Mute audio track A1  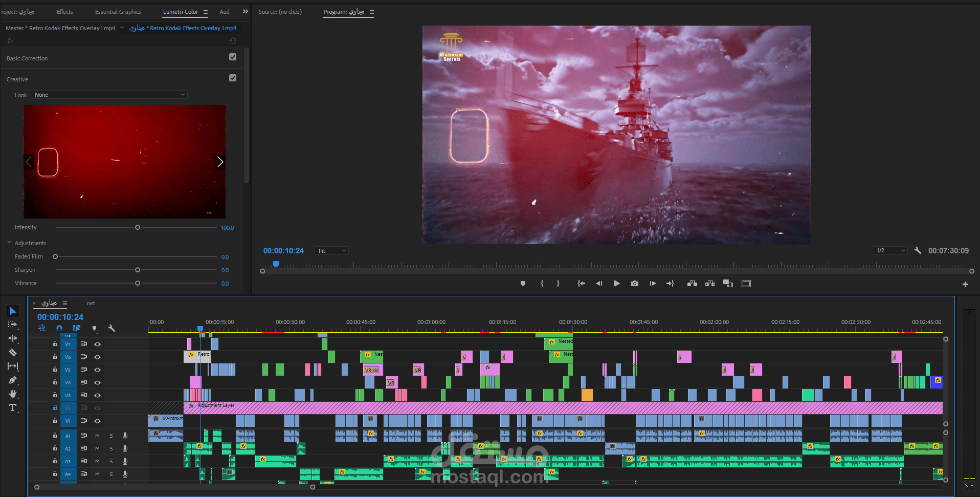(x=97, y=436)
